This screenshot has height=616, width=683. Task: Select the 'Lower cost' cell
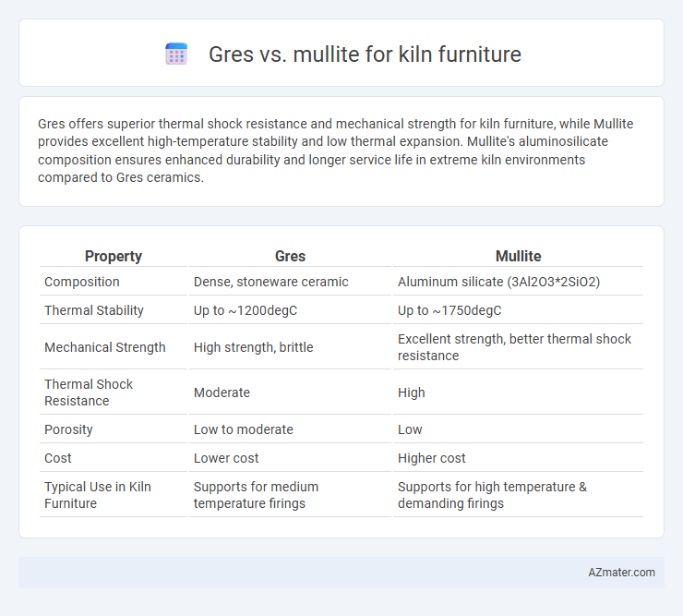click(x=226, y=458)
